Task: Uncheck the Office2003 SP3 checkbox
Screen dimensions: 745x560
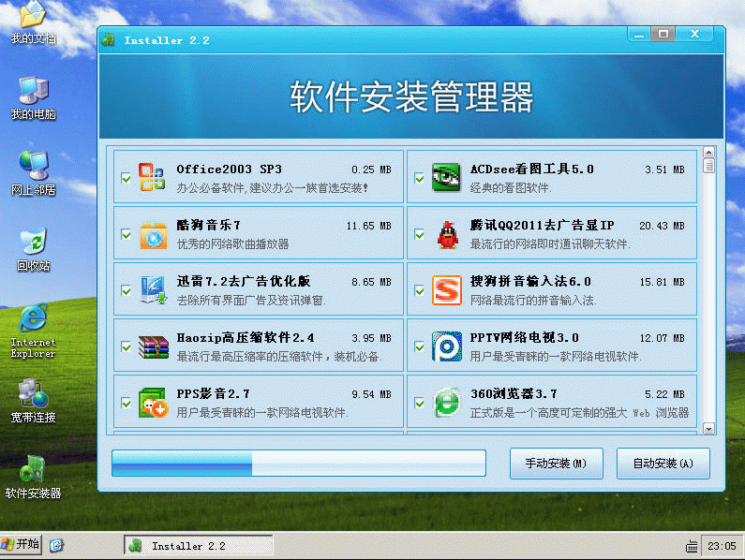Action: (x=127, y=178)
